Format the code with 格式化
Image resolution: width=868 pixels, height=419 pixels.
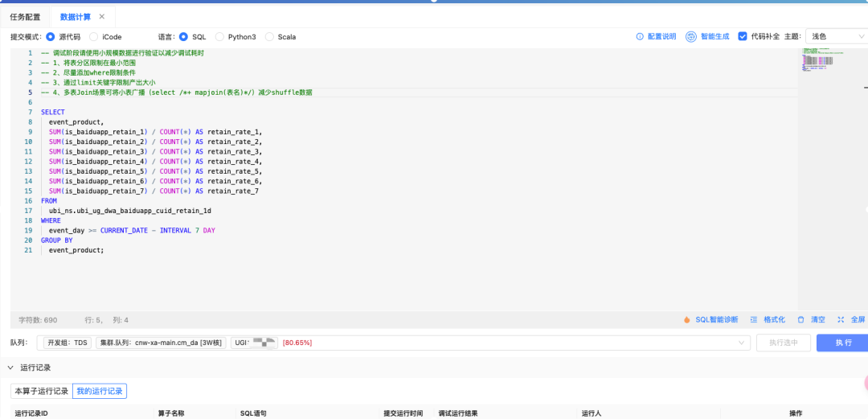pyautogui.click(x=775, y=320)
